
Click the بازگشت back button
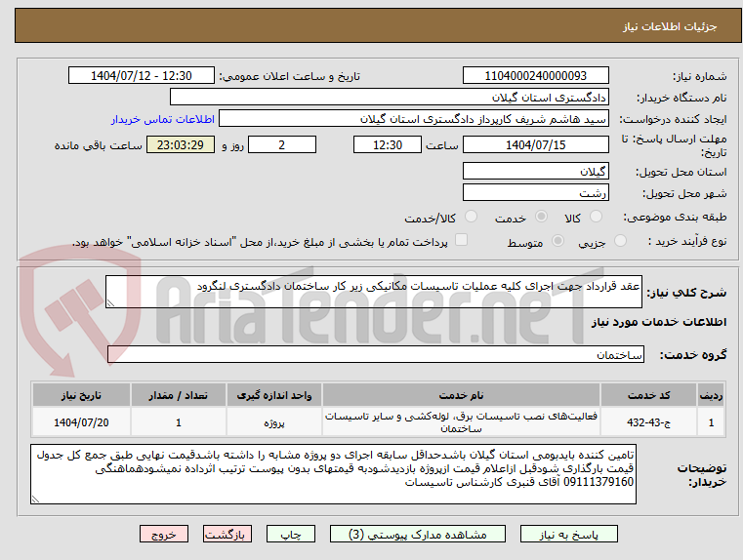[227, 534]
